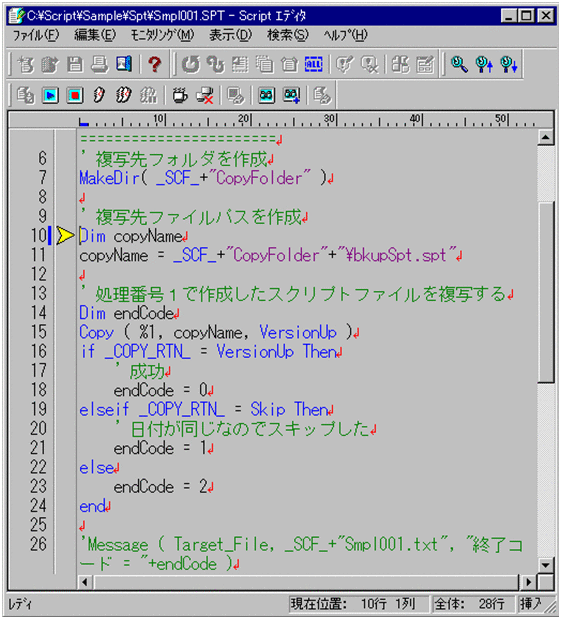Click the yellow arrow marker at line 10
Image resolution: width=563 pixels, height=620 pixels.
click(65, 236)
